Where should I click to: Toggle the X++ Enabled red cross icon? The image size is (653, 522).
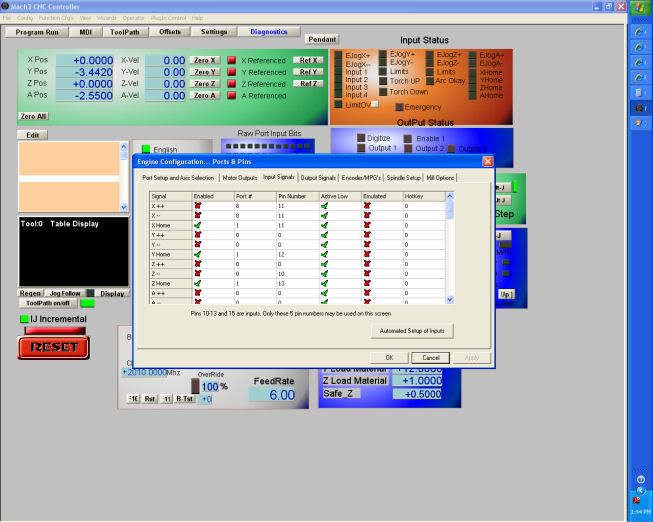click(197, 204)
